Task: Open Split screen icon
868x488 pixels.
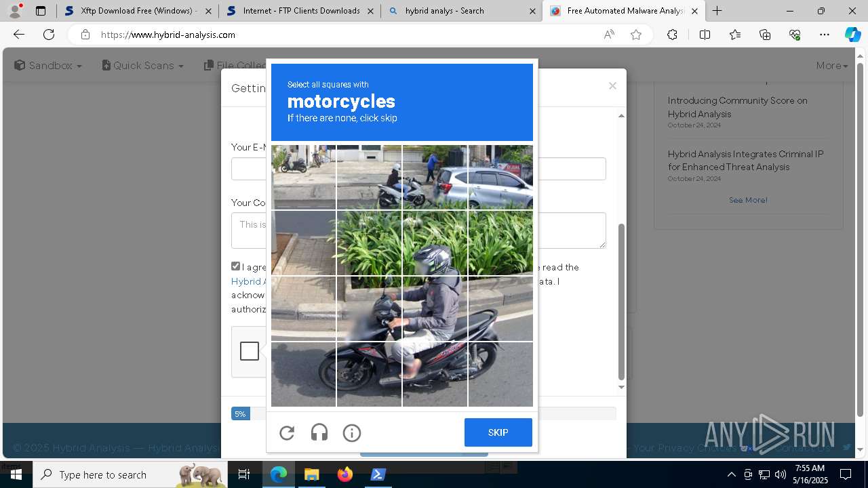Action: [x=705, y=35]
